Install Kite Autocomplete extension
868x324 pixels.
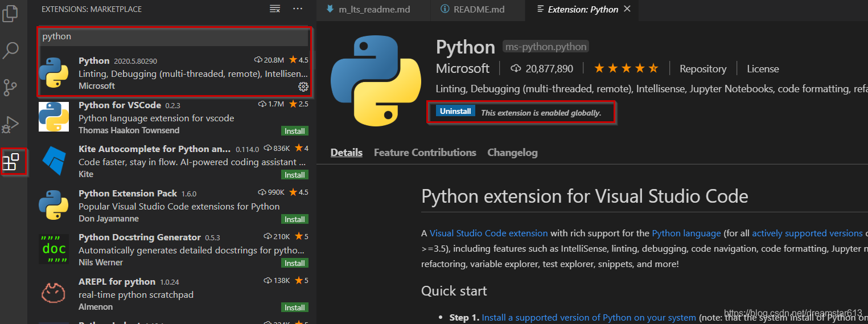[x=295, y=175]
